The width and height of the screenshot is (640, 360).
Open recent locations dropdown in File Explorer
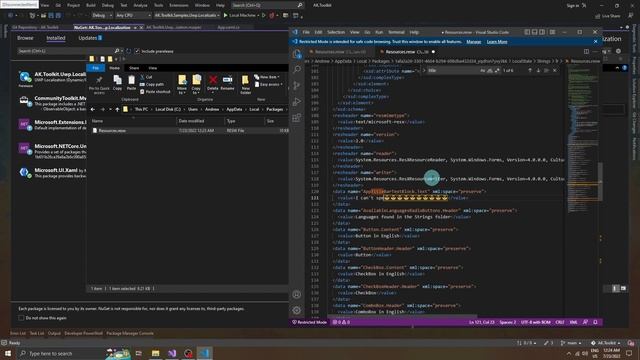click(x=110, y=109)
